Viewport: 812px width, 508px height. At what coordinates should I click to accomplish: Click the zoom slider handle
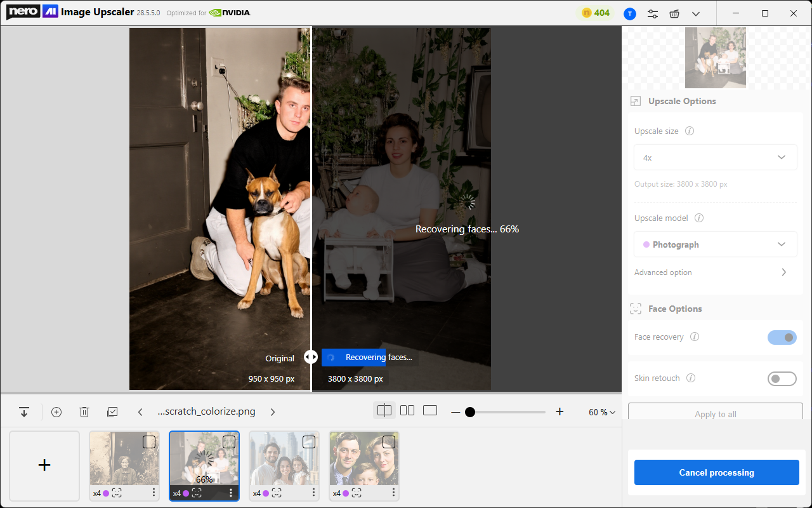click(x=470, y=412)
